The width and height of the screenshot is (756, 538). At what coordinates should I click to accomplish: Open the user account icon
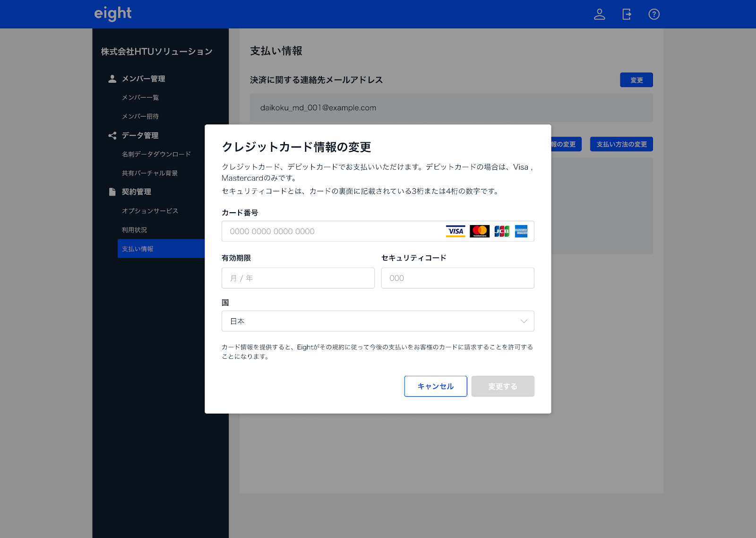pos(599,14)
